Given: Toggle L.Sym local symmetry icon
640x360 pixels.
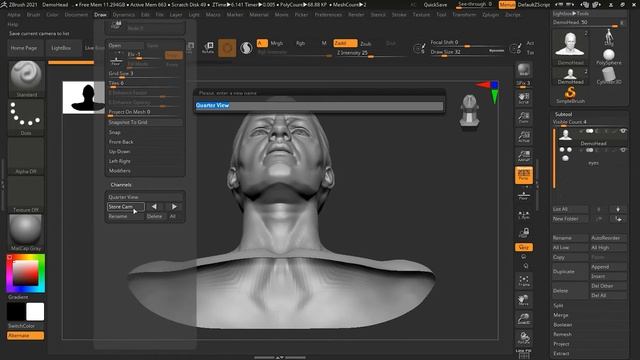Looking at the screenshot, I should click(524, 215).
